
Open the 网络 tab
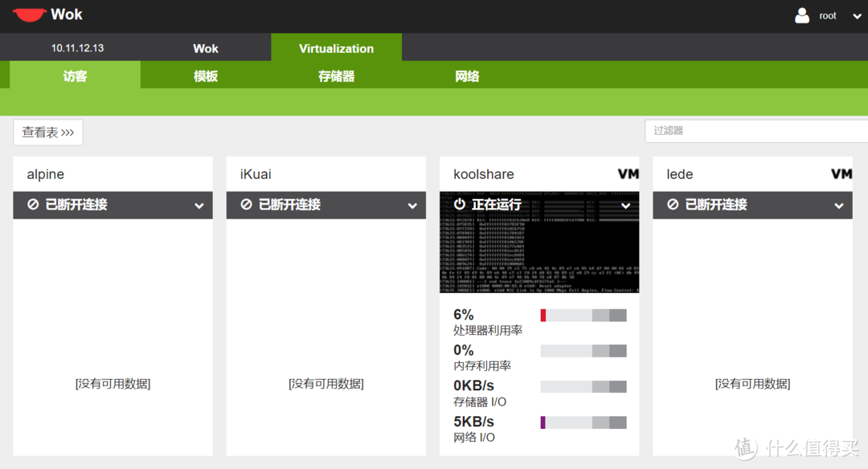467,76
